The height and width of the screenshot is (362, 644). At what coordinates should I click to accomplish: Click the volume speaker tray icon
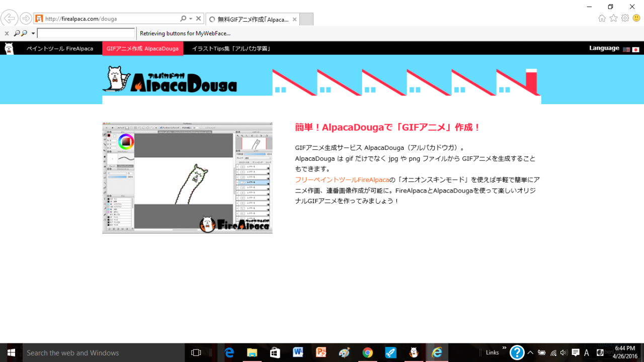(563, 352)
